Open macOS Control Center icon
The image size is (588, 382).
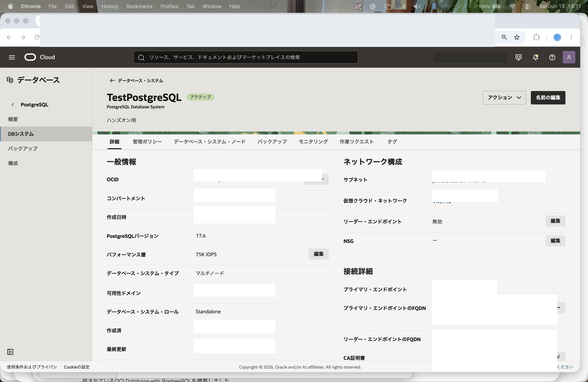528,6
